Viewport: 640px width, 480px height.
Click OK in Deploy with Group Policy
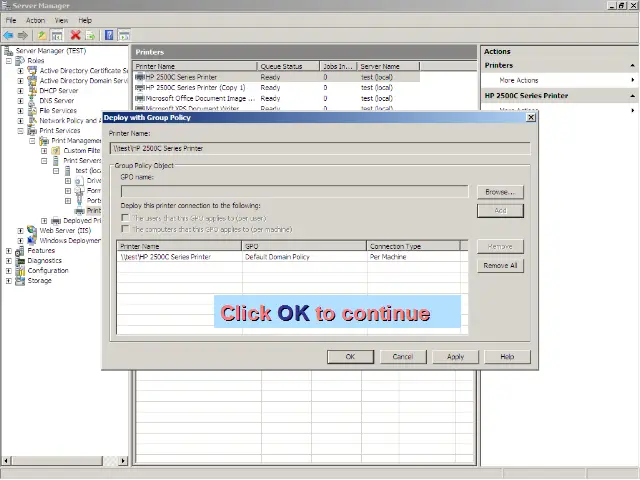tap(350, 357)
